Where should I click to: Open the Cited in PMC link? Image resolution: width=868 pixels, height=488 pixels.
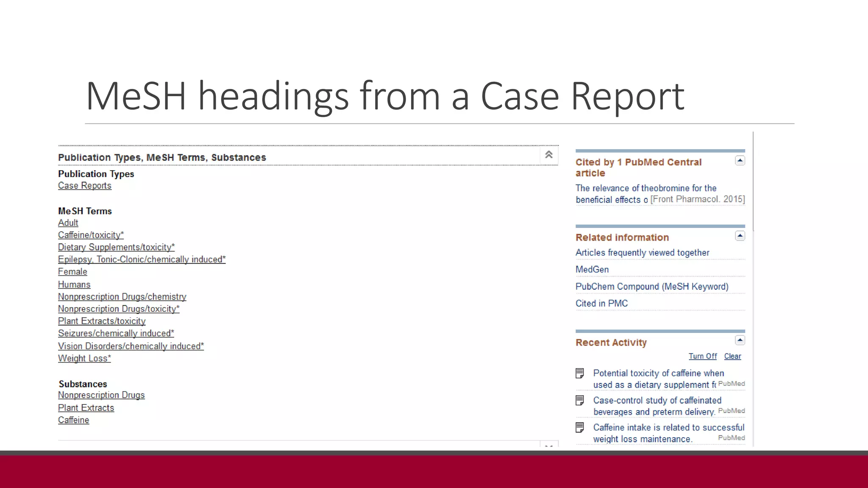pyautogui.click(x=601, y=304)
